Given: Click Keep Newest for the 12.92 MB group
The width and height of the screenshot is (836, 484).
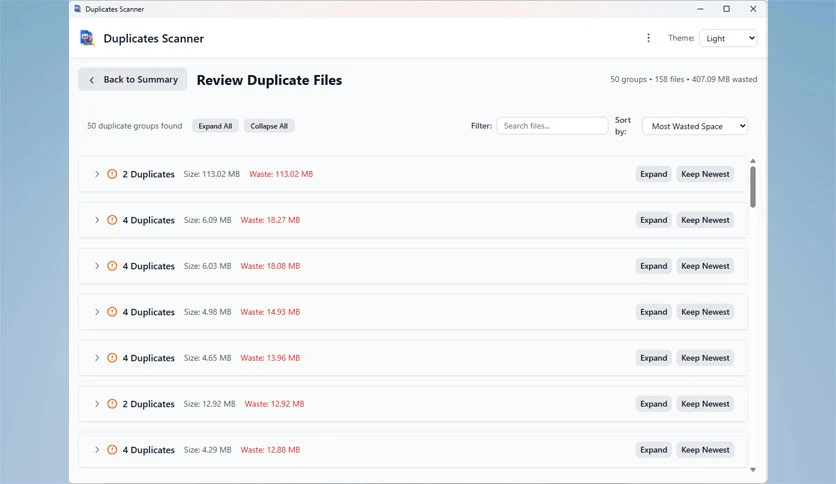Looking at the screenshot, I should [x=705, y=404].
